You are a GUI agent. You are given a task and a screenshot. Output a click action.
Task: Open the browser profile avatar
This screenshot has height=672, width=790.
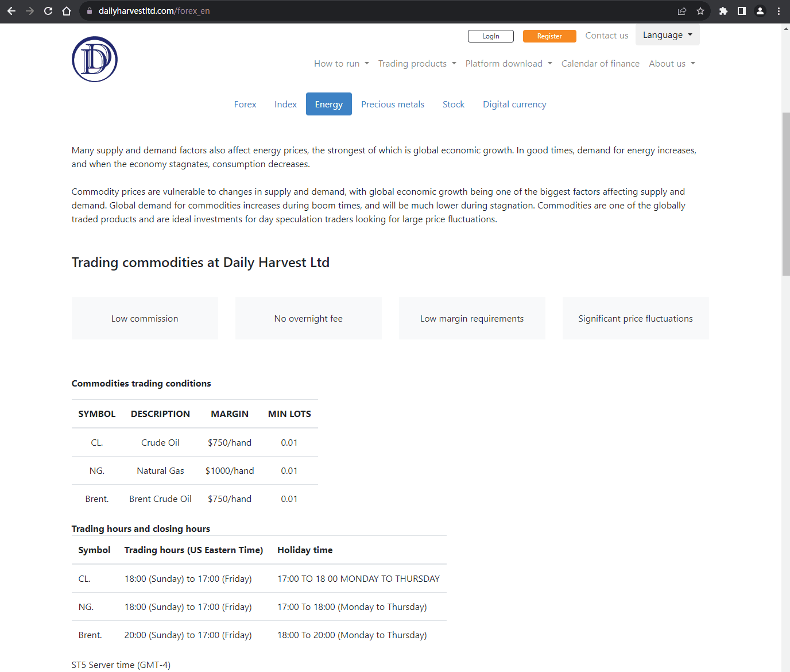(760, 11)
